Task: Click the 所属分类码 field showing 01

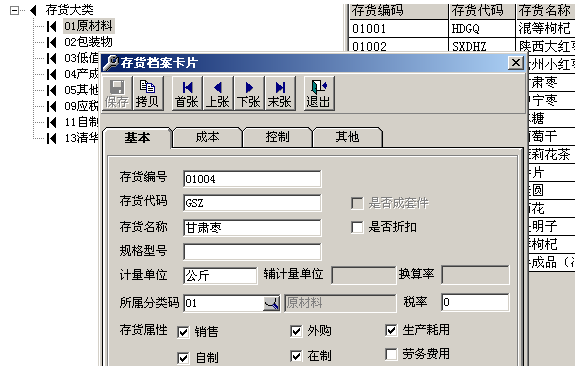Action: pyautogui.click(x=223, y=303)
